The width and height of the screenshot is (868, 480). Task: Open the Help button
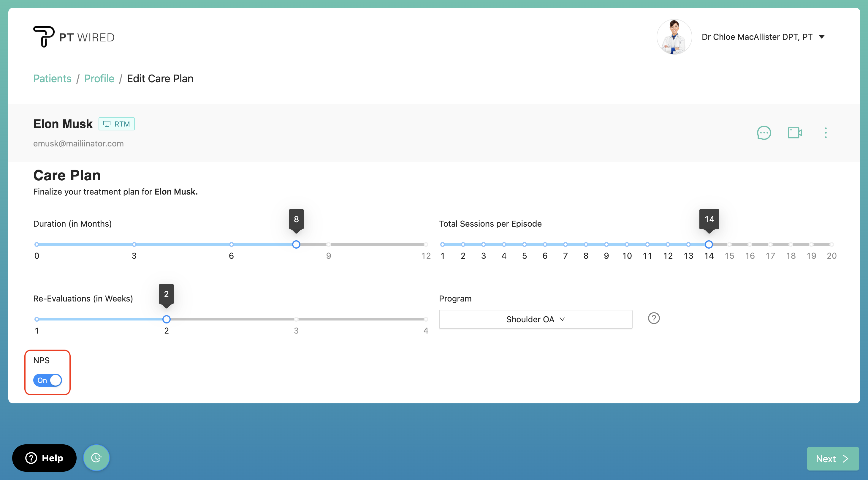(44, 457)
